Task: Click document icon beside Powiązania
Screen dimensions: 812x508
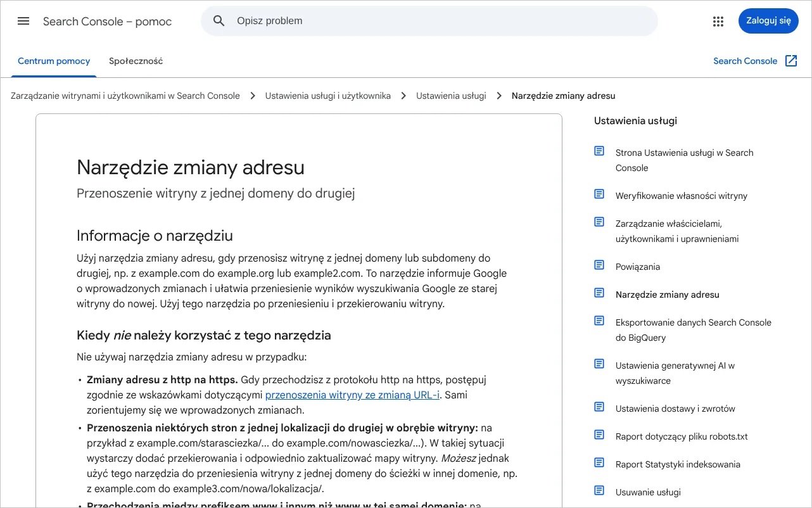Action: (x=599, y=265)
